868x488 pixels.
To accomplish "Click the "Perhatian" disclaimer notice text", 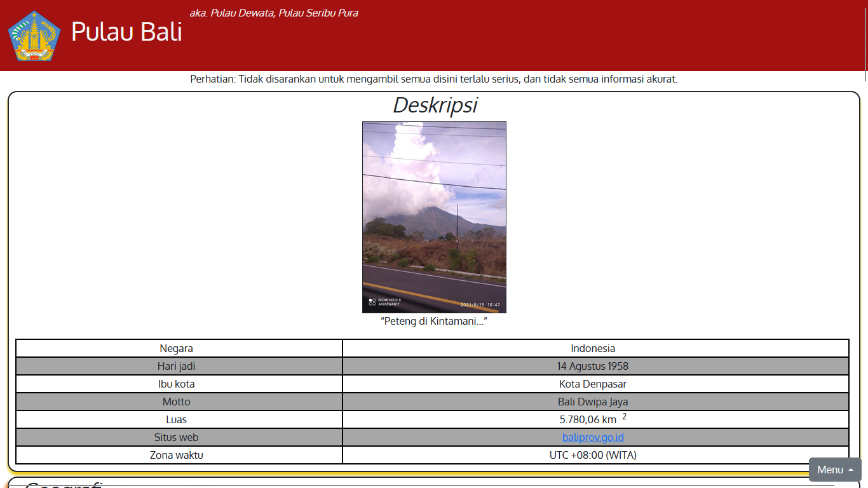I will (434, 79).
